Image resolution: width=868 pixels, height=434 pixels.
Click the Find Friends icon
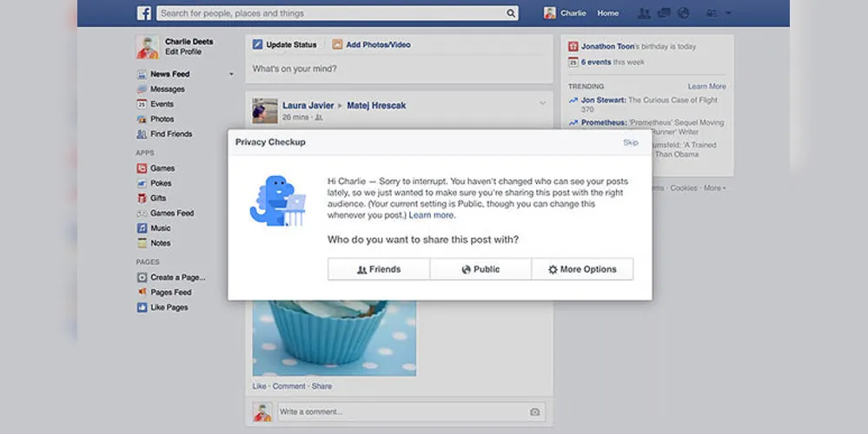click(142, 134)
